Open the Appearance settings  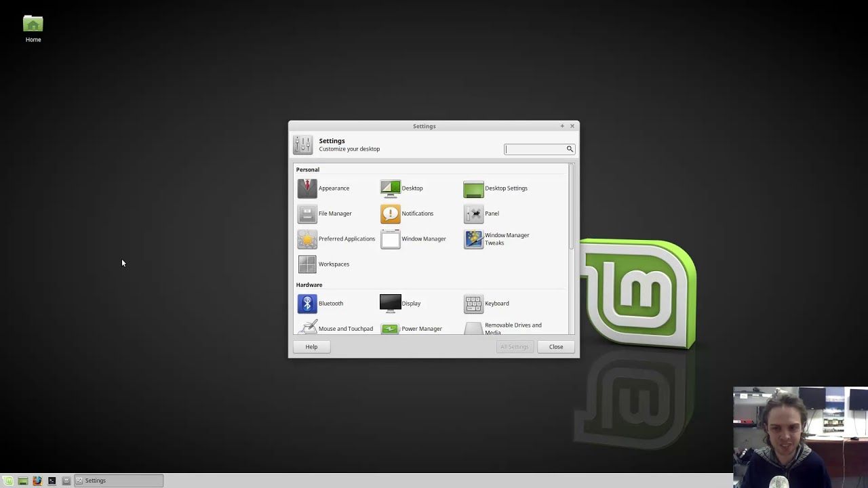pyautogui.click(x=324, y=188)
